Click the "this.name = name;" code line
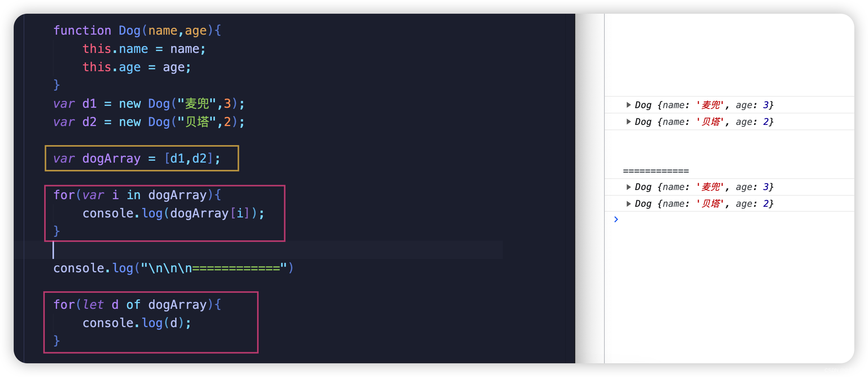 click(144, 49)
